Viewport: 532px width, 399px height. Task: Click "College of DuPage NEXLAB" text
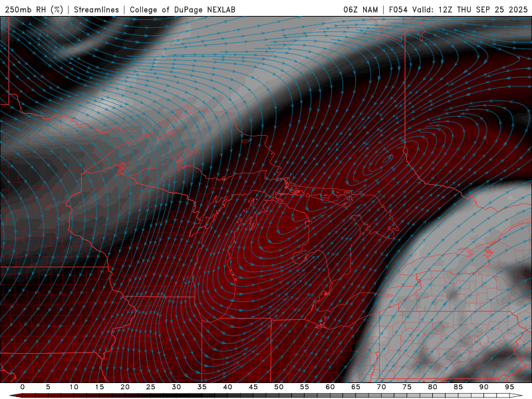click(x=182, y=9)
